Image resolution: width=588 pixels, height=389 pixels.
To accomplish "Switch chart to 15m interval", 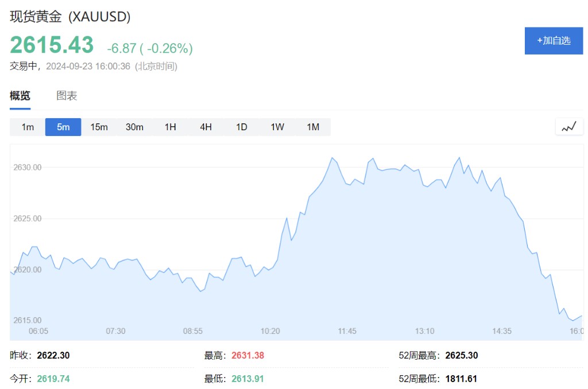I will click(99, 127).
